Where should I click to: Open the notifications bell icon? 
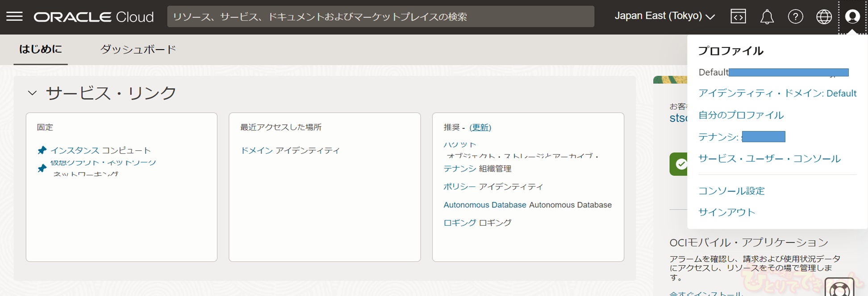(767, 17)
